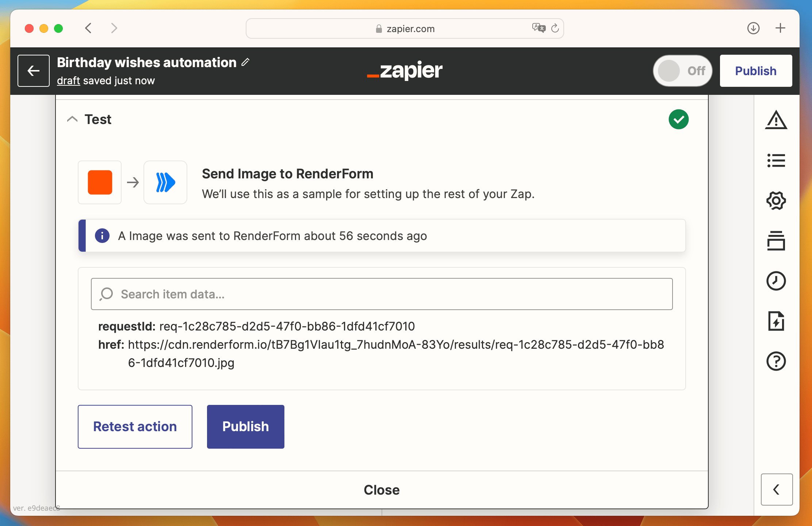812x526 pixels.
Task: Click Publish button in top header
Action: coord(756,71)
